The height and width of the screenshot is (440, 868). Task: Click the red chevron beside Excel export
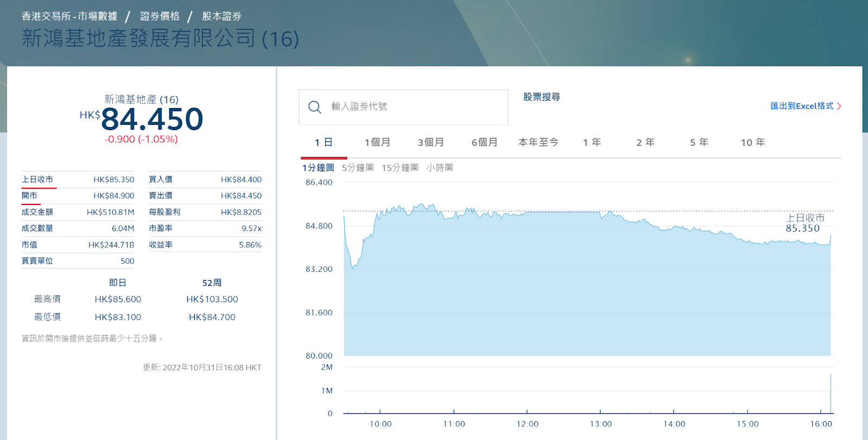839,106
